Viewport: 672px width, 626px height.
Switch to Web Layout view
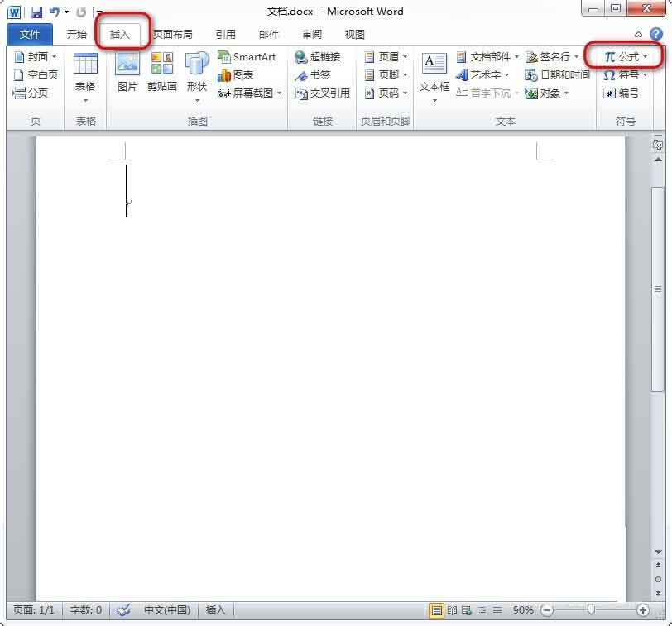467,609
